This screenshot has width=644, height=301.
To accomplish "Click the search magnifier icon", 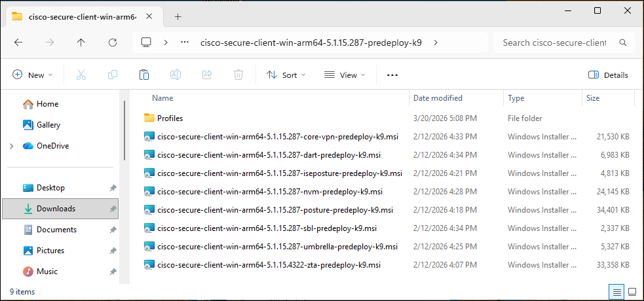I will tap(622, 43).
